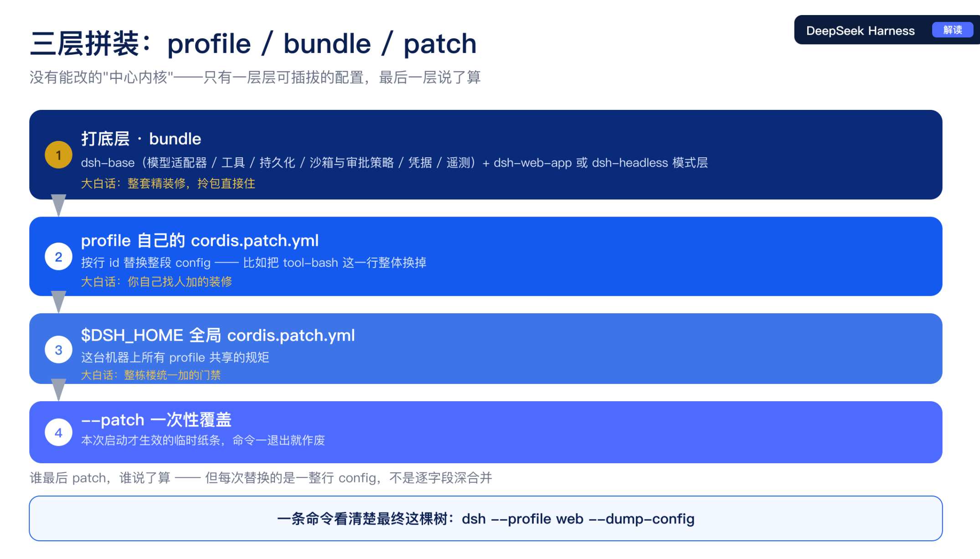Click the heading --patch 一次性覆盖
Image resolution: width=980 pixels, height=559 pixels.
156,419
